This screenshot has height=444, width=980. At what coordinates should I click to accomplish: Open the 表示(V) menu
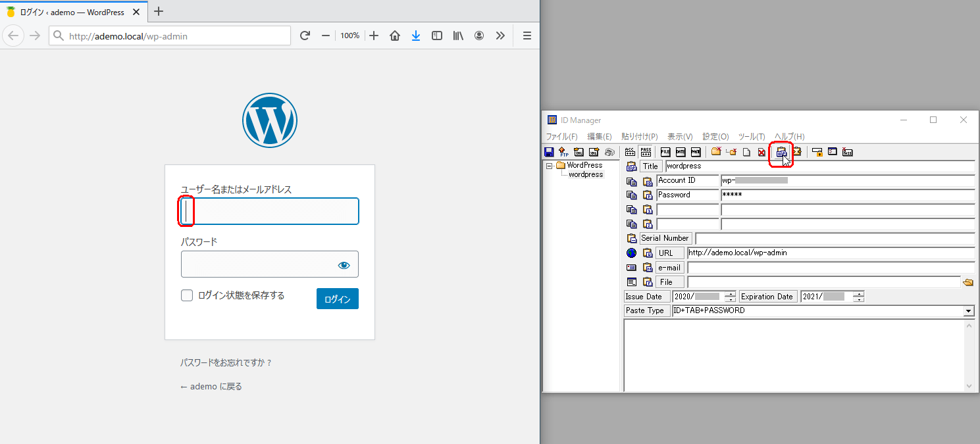[x=680, y=137]
